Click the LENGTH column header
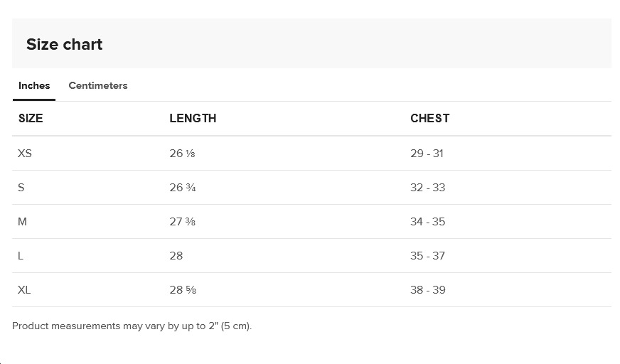The image size is (620, 364). pyautogui.click(x=193, y=119)
